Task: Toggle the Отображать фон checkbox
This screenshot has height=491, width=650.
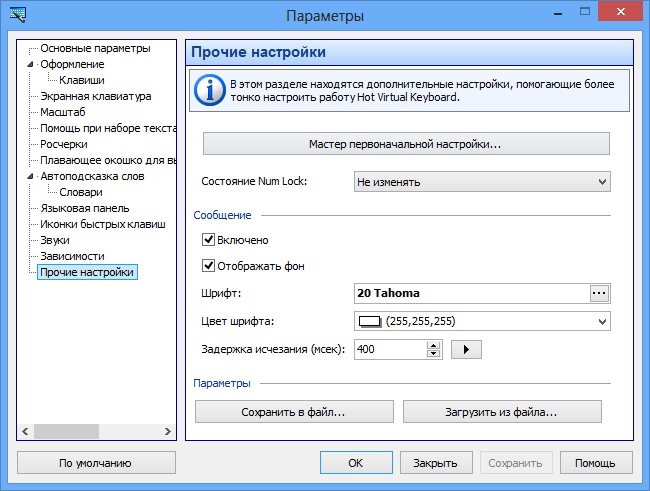Action: pos(208,265)
